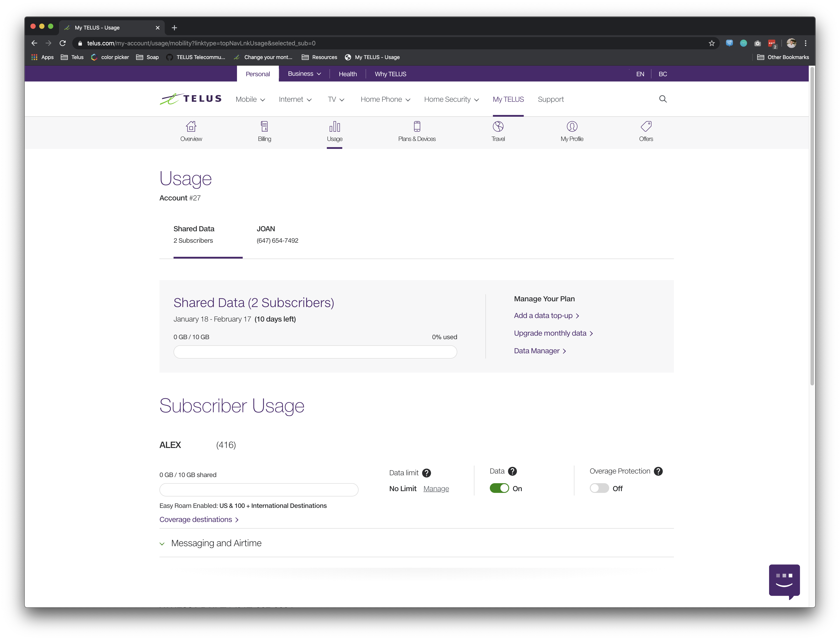This screenshot has height=640, width=840.
Task: Close the My TELUS - Usage tab
Action: coord(157,28)
